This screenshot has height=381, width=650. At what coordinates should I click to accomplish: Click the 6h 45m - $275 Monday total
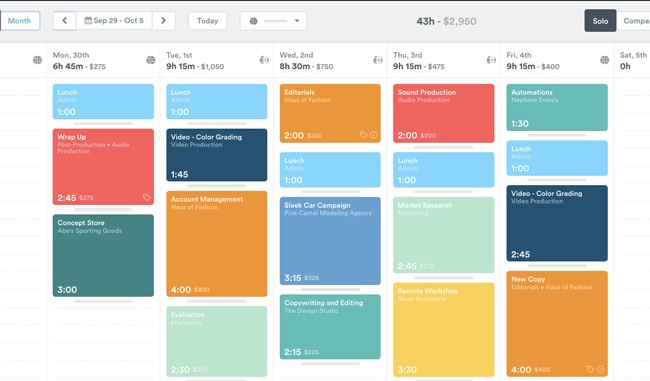point(79,66)
